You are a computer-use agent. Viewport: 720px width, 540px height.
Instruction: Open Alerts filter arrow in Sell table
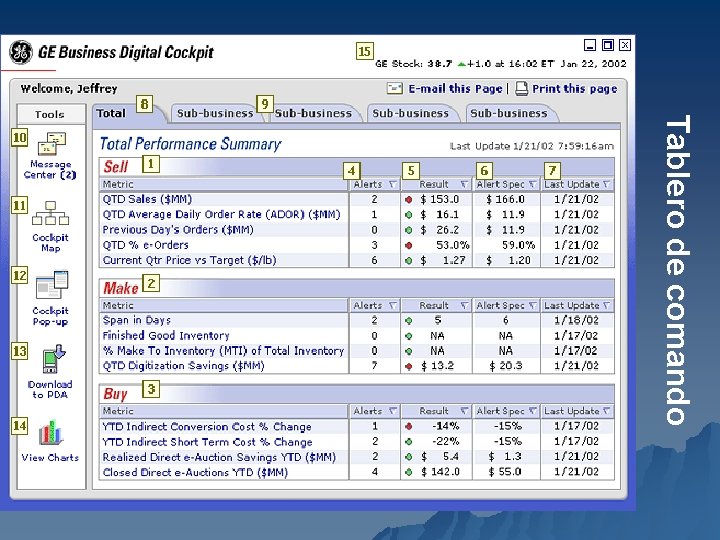pos(393,185)
